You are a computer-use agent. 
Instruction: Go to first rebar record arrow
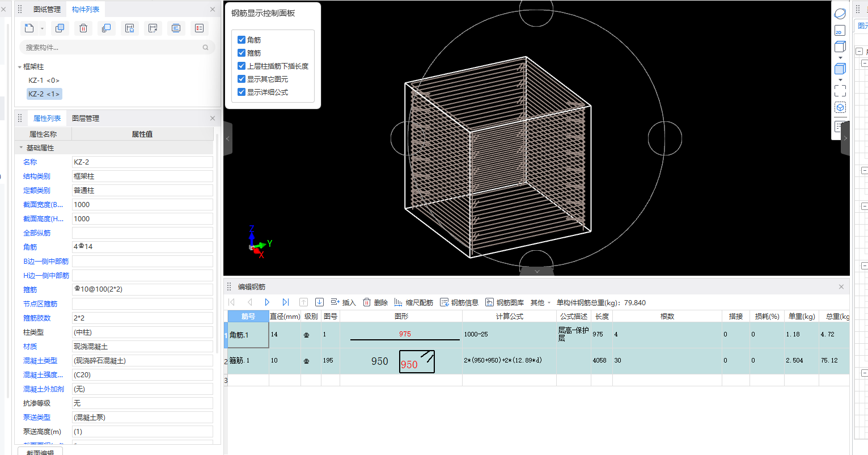point(231,302)
